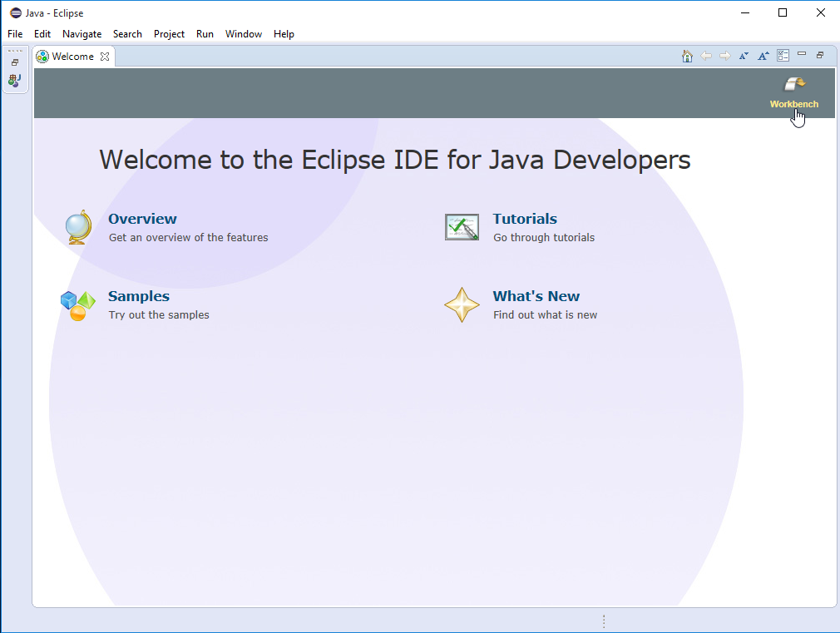Open the Navigate menu
The width and height of the screenshot is (840, 633).
(82, 34)
